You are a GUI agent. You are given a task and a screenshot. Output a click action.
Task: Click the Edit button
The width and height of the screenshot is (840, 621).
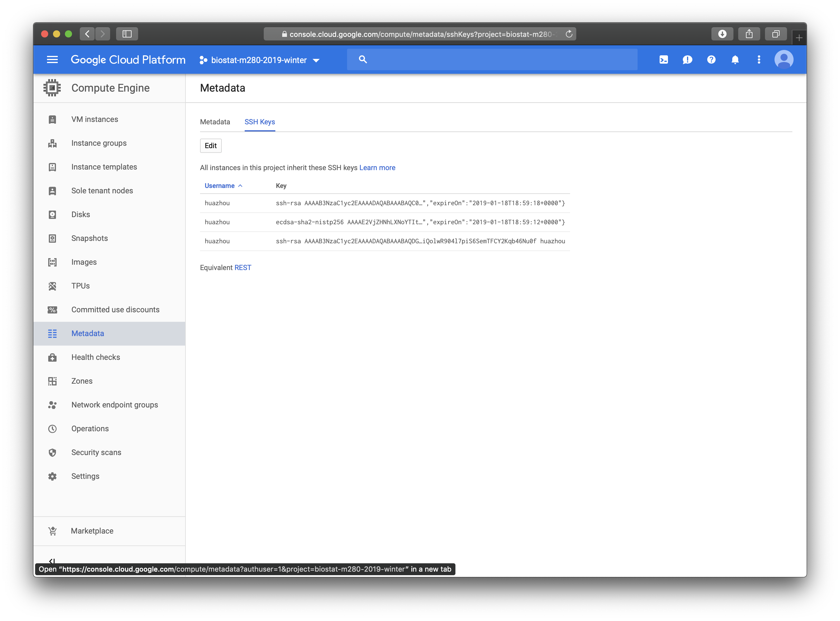[211, 146]
